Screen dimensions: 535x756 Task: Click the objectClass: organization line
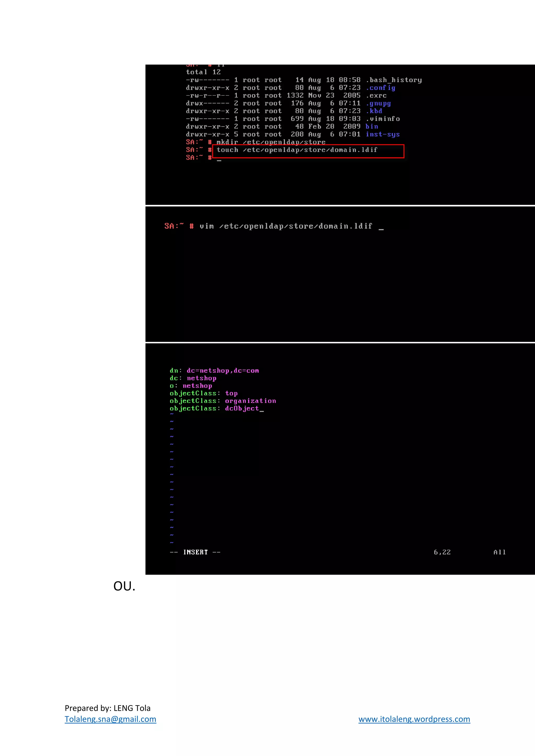223,401
